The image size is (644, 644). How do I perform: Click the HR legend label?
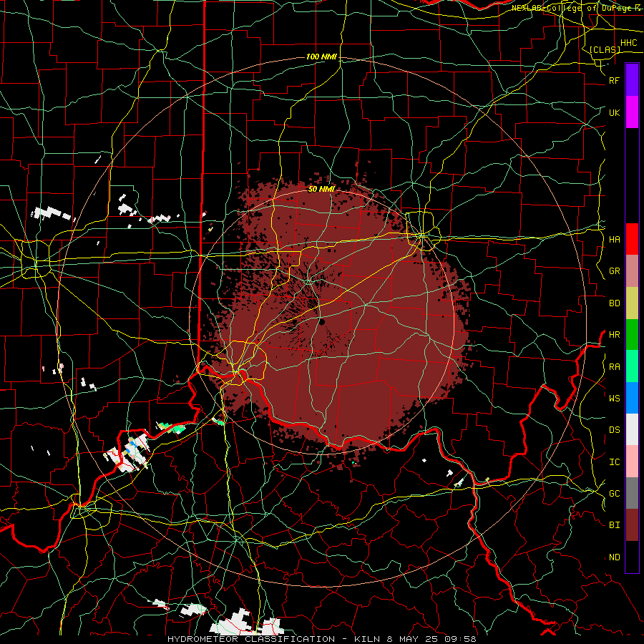(x=614, y=335)
